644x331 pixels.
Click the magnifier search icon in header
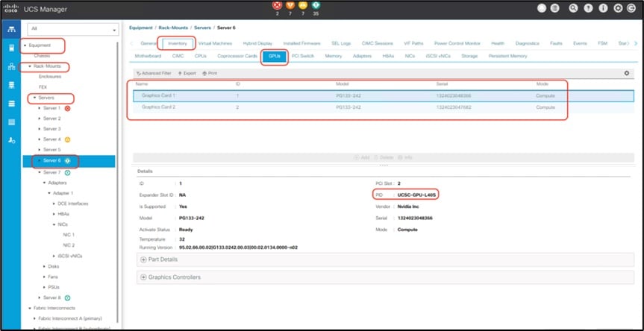(574, 9)
